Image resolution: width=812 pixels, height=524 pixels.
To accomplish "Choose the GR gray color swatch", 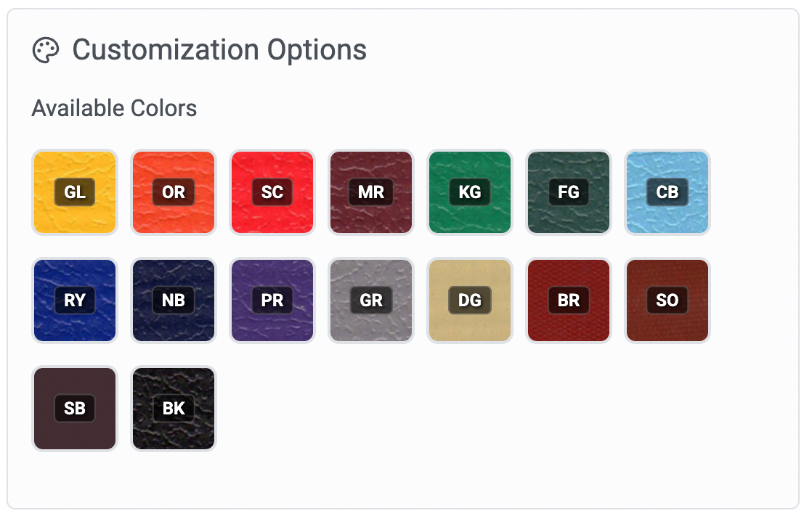I will click(x=370, y=300).
